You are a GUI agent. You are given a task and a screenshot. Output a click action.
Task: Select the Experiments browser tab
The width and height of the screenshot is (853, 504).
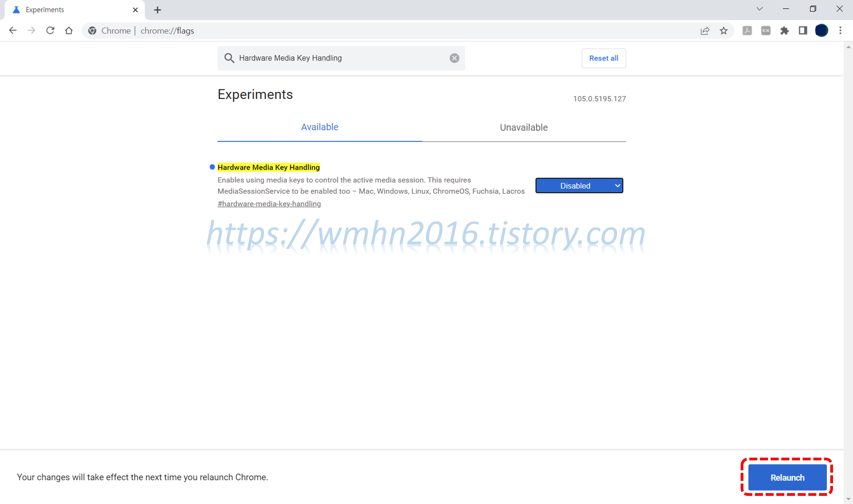tap(75, 10)
